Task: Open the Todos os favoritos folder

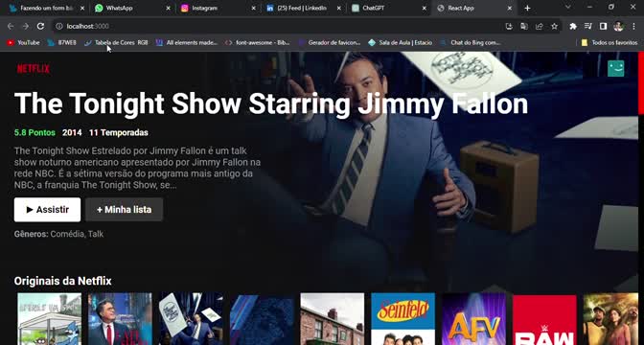Action: point(609,42)
